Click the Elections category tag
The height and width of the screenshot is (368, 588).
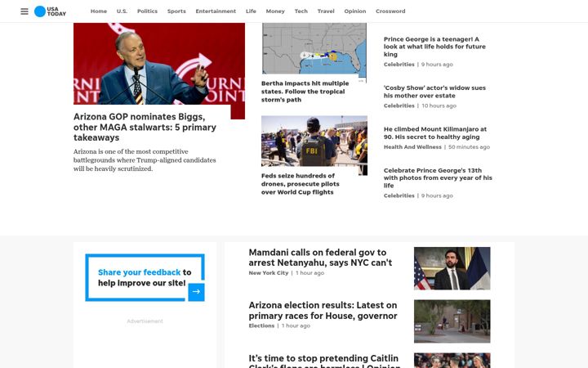(x=261, y=325)
